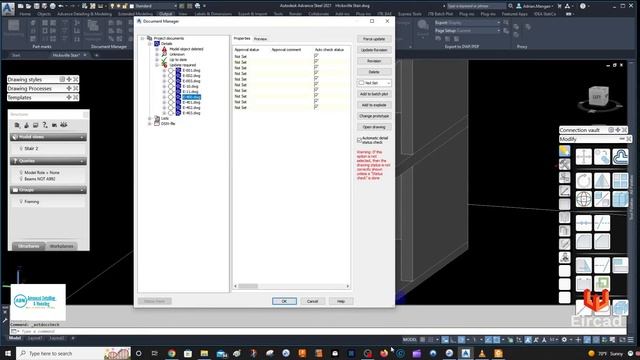Switch to the Preview tab
Viewport: 640px width, 360px height.
pos(260,39)
